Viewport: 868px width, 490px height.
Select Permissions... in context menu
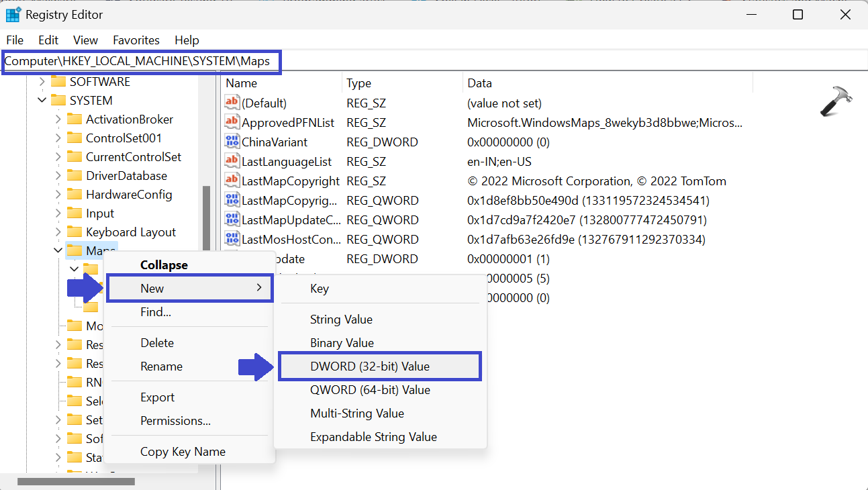tap(175, 421)
